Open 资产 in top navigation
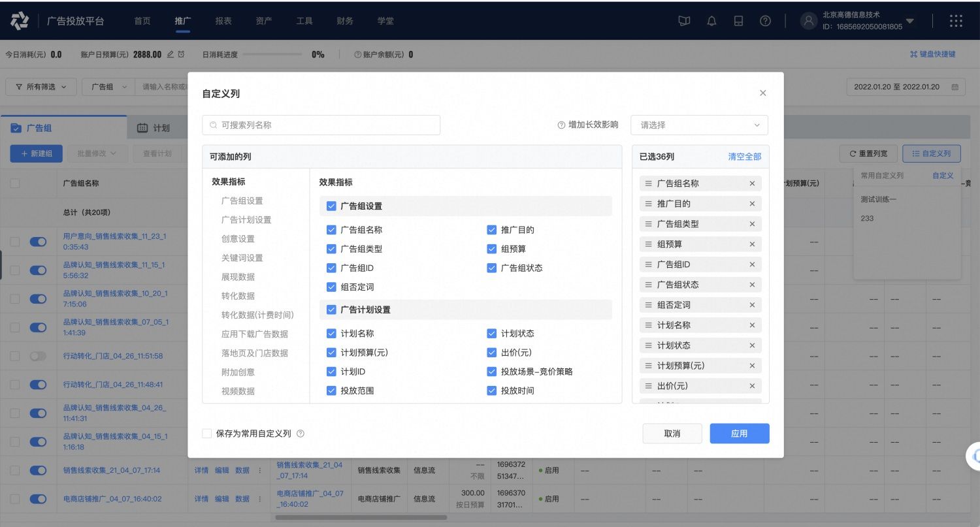The height and width of the screenshot is (527, 980). tap(264, 21)
